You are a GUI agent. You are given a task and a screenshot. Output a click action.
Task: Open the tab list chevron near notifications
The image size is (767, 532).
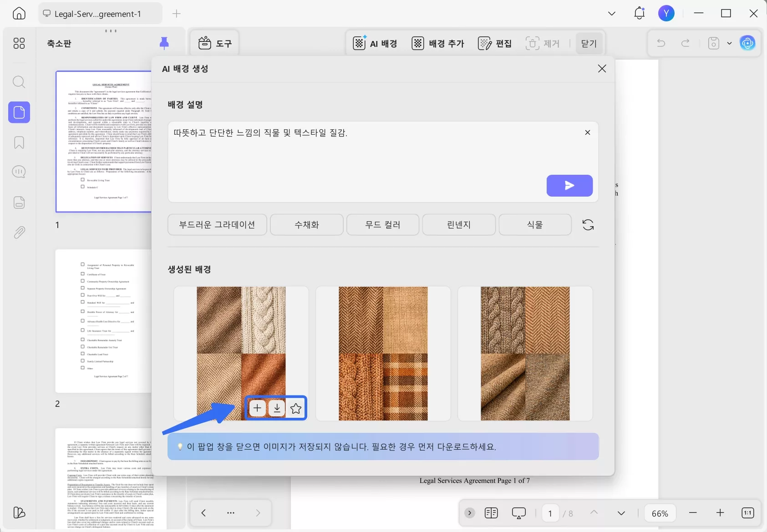click(611, 13)
